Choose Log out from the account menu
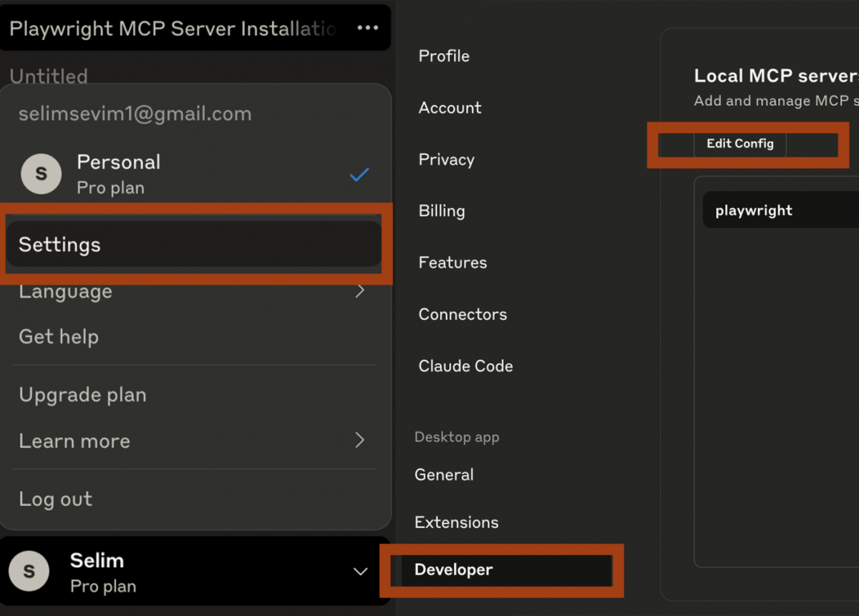This screenshot has height=616, width=859. pos(55,499)
